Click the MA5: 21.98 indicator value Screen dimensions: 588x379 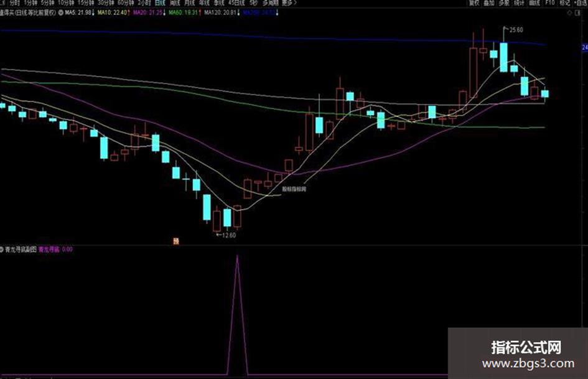(x=79, y=13)
